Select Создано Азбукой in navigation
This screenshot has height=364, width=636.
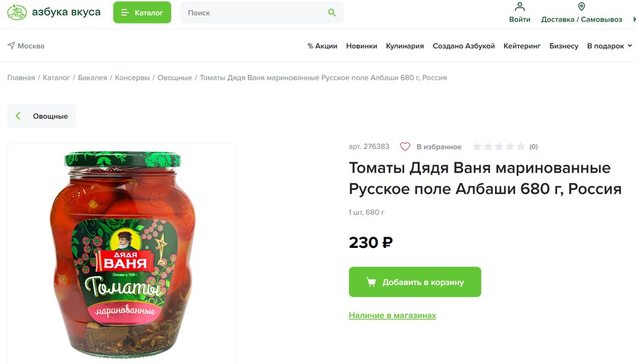click(x=464, y=46)
